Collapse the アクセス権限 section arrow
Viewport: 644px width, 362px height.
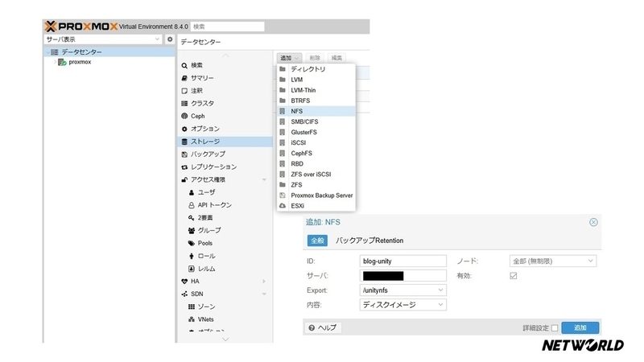point(264,179)
